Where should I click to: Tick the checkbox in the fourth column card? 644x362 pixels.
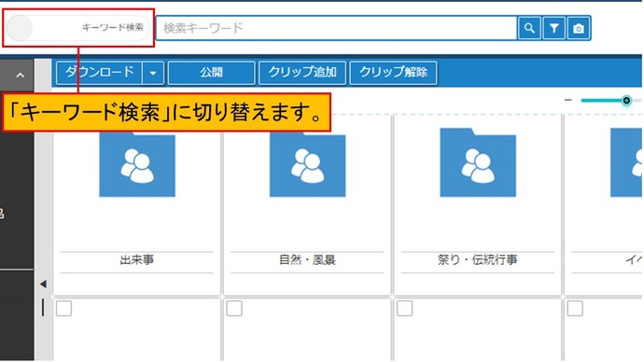pos(575,308)
